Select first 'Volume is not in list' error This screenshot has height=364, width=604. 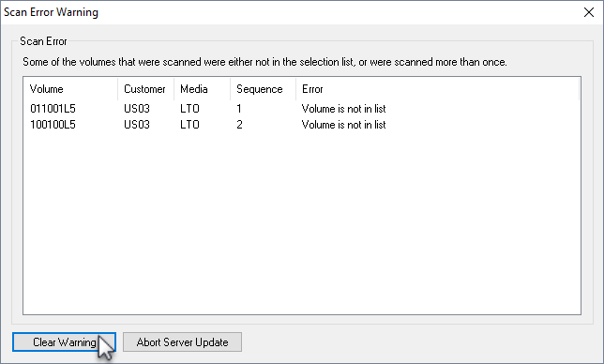343,109
